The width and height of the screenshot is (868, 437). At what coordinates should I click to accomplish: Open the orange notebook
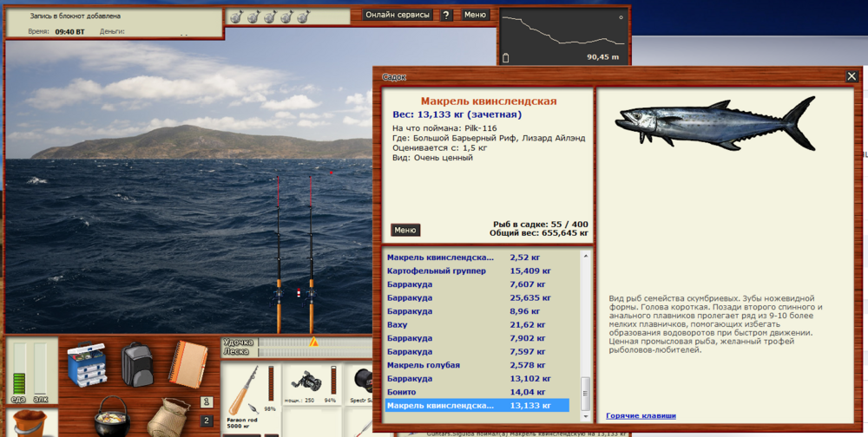[187, 362]
